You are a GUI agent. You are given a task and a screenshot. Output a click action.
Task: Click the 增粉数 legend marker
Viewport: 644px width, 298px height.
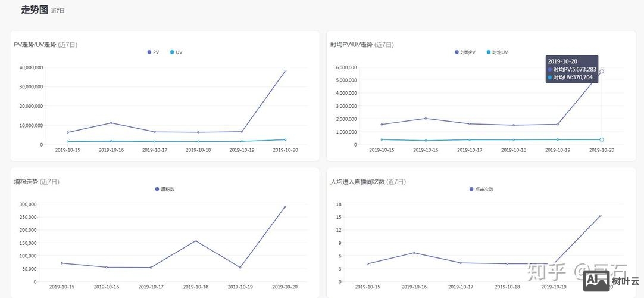[164, 189]
